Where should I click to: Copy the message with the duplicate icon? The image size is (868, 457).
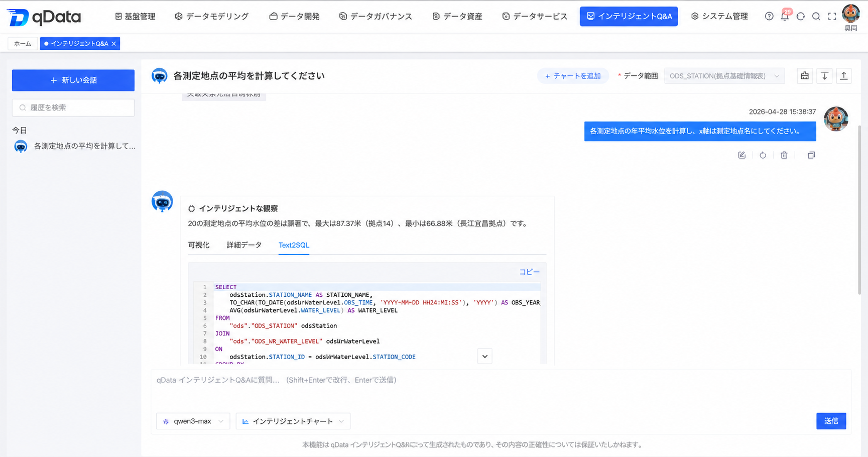tap(811, 155)
